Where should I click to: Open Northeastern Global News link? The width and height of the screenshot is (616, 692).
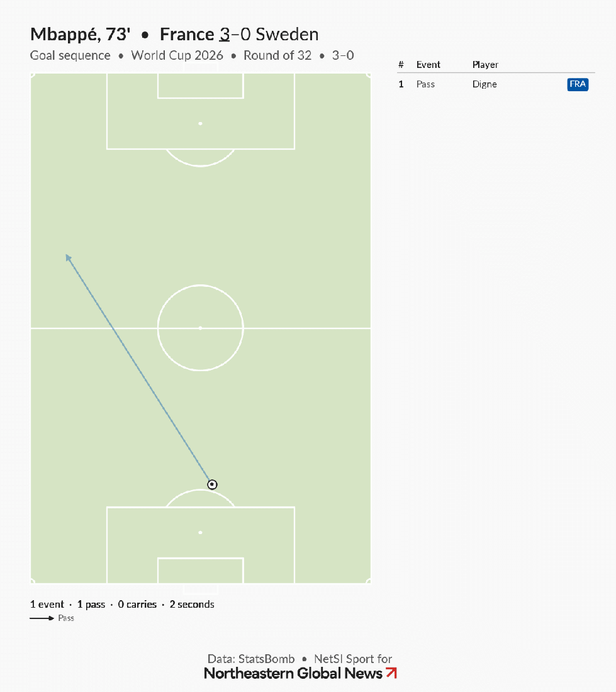click(293, 674)
